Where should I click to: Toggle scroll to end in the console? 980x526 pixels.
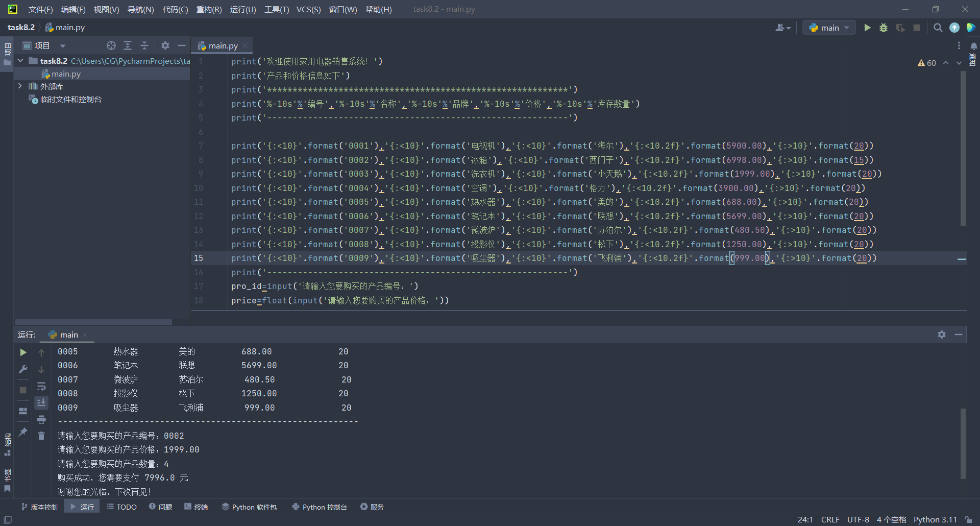[x=41, y=402]
